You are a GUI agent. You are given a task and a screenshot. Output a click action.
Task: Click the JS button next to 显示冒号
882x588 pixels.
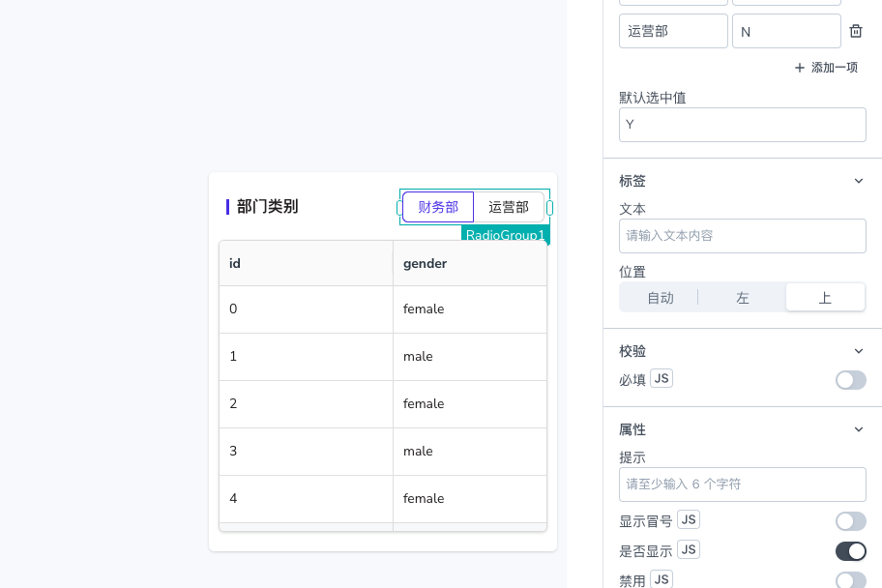tap(689, 519)
